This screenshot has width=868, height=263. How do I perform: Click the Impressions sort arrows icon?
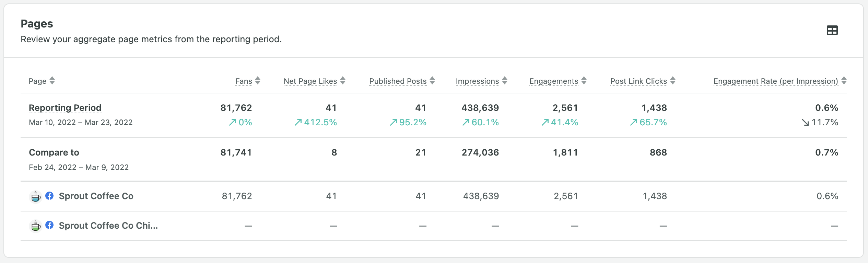[x=505, y=81]
